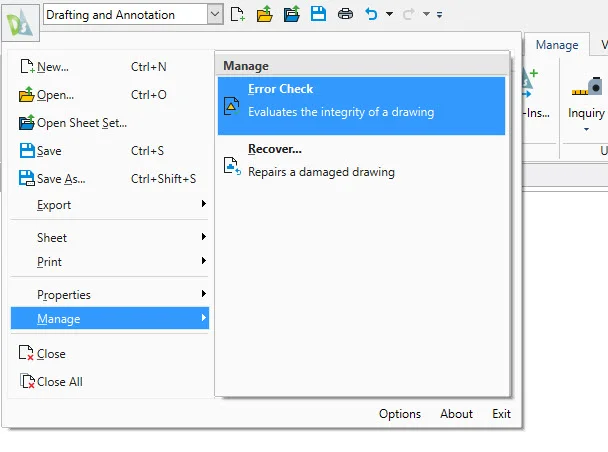Expand the Print submenu
Viewport: 608px width, 452px height.
[110, 262]
